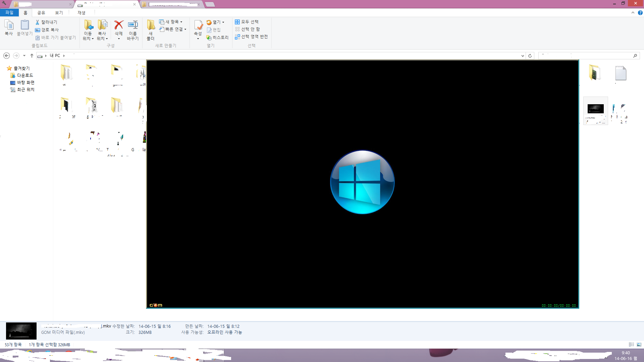Click the address bar refresh button

point(530,56)
